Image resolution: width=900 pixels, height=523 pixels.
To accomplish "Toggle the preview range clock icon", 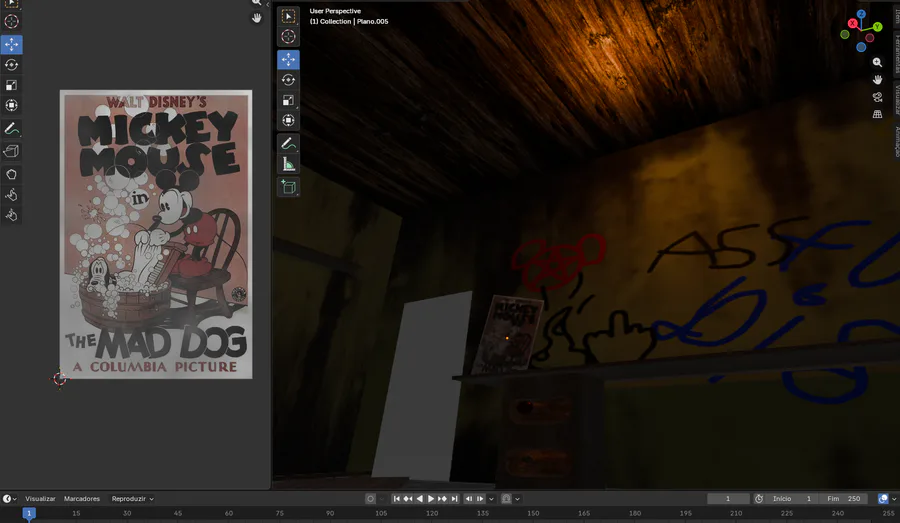I will [759, 499].
